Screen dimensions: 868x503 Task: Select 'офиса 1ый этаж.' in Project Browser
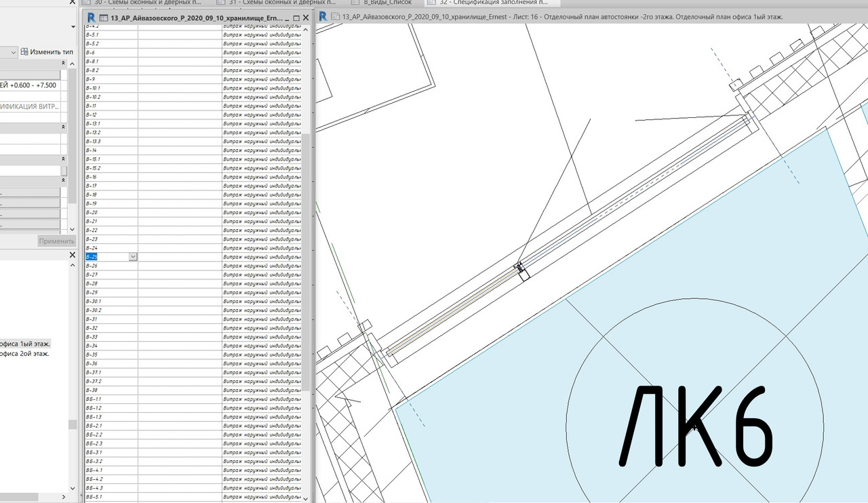tap(26, 344)
